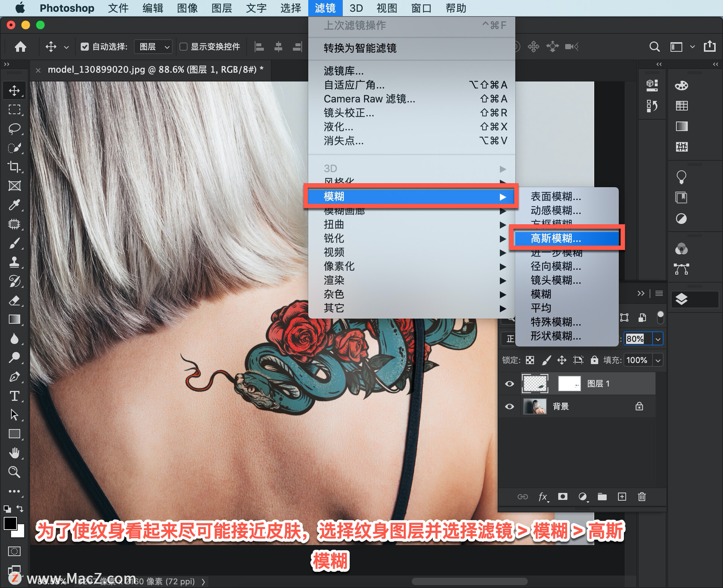Open the 图层 auto-select dropdown

click(x=154, y=47)
